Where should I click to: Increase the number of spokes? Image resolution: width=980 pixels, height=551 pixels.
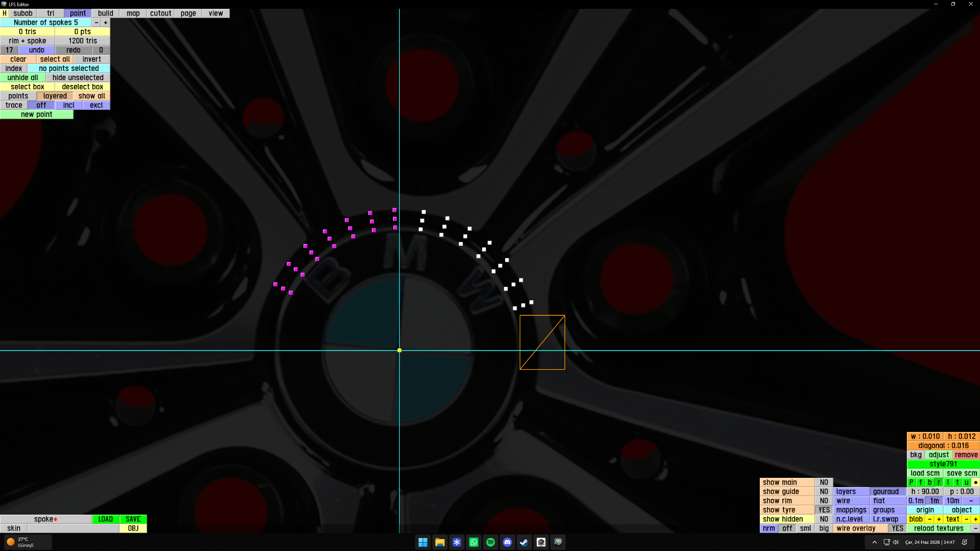(106, 22)
